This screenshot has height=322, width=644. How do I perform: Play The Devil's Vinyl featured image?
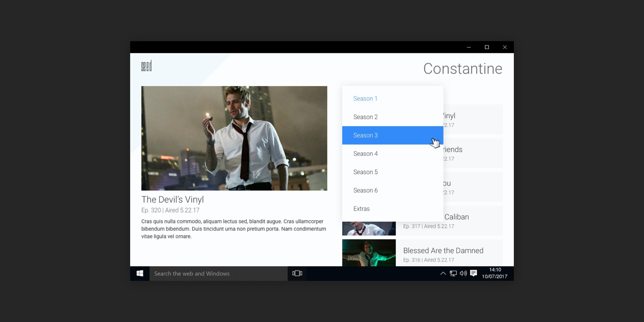click(234, 138)
